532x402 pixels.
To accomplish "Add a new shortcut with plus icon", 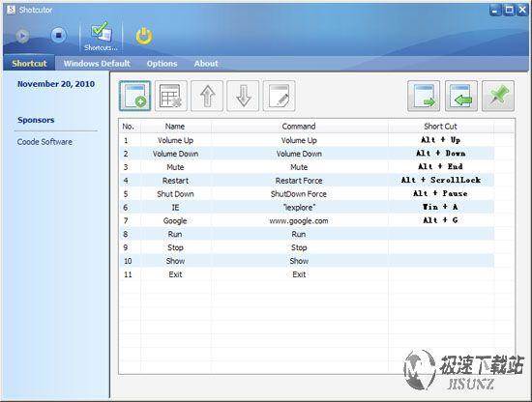I will (135, 96).
